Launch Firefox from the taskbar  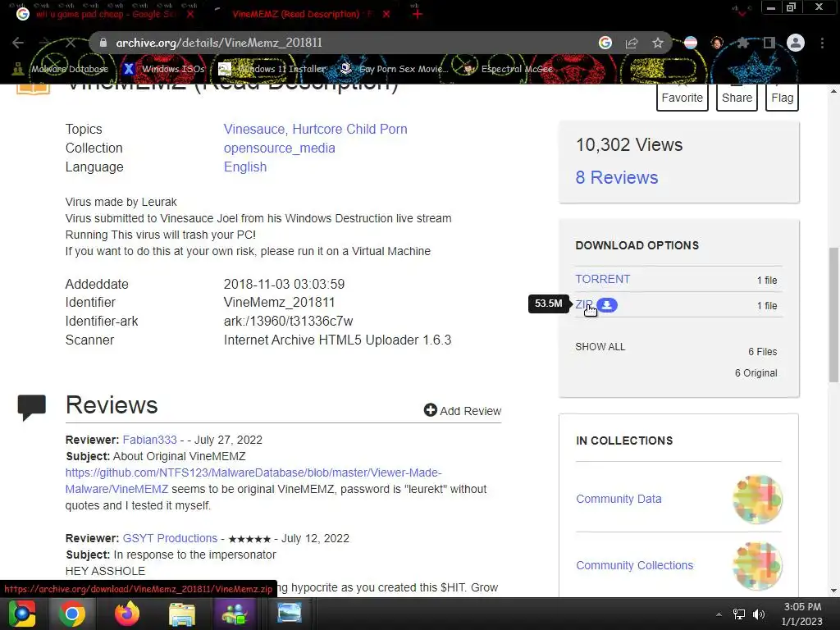click(x=127, y=614)
